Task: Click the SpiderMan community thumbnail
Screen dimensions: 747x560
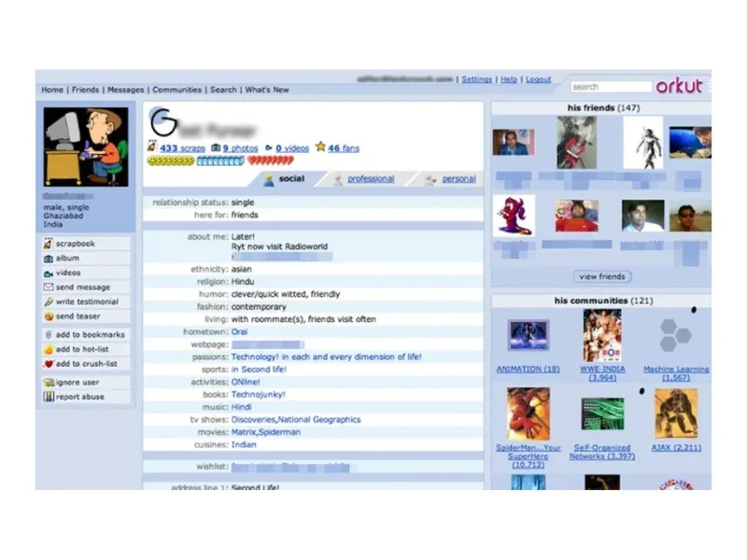Action: point(529,413)
